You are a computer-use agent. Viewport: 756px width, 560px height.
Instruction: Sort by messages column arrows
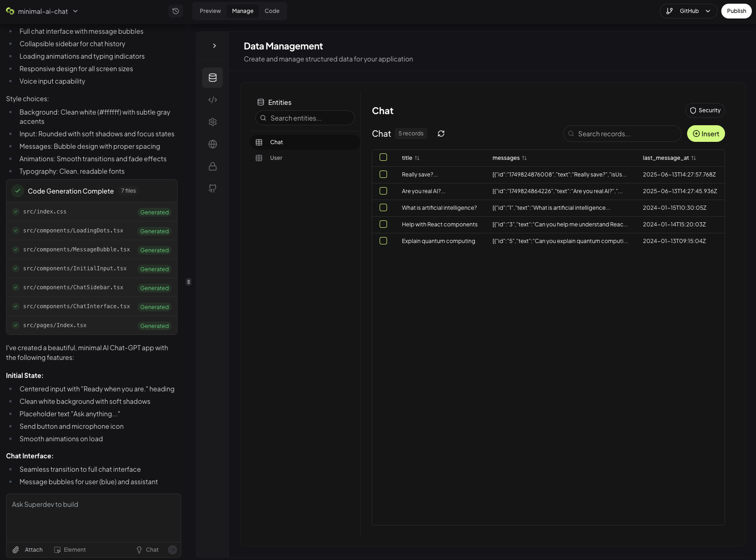[x=524, y=158]
